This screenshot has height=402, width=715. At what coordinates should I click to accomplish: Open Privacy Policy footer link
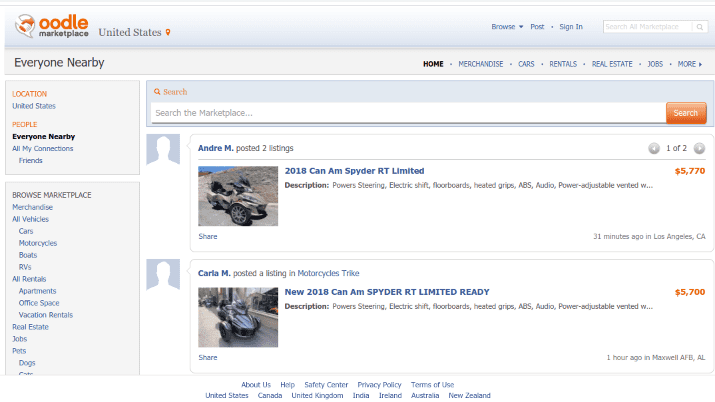[x=379, y=385]
